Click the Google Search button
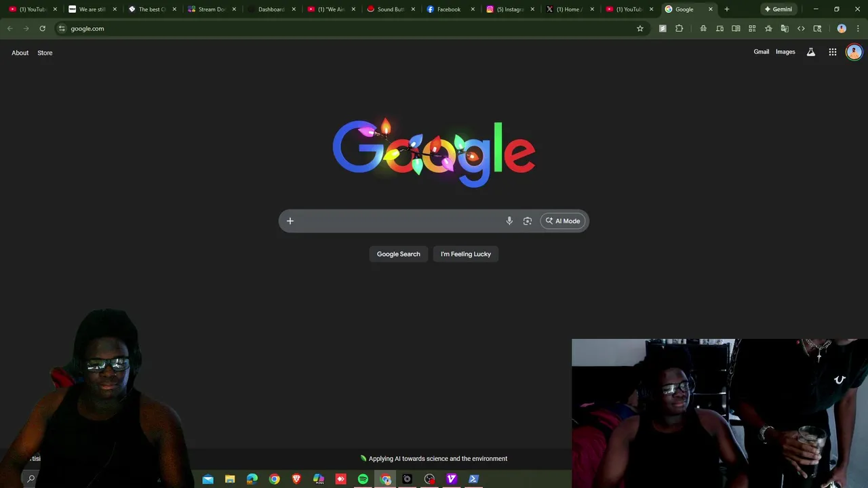Image resolution: width=868 pixels, height=488 pixels. 399,254
